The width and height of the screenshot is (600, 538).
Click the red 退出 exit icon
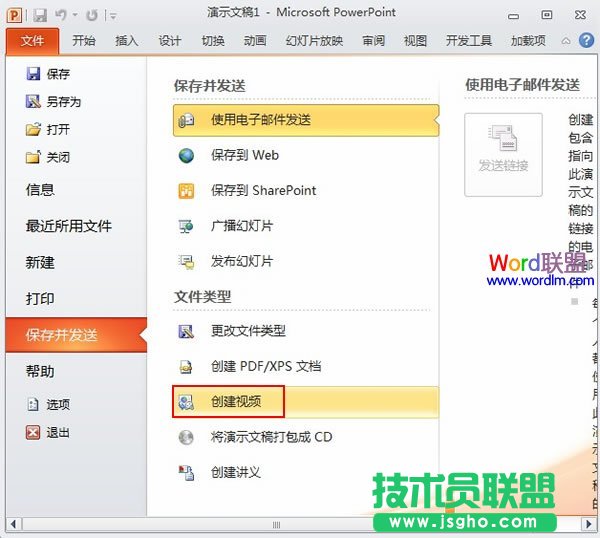pos(33,432)
